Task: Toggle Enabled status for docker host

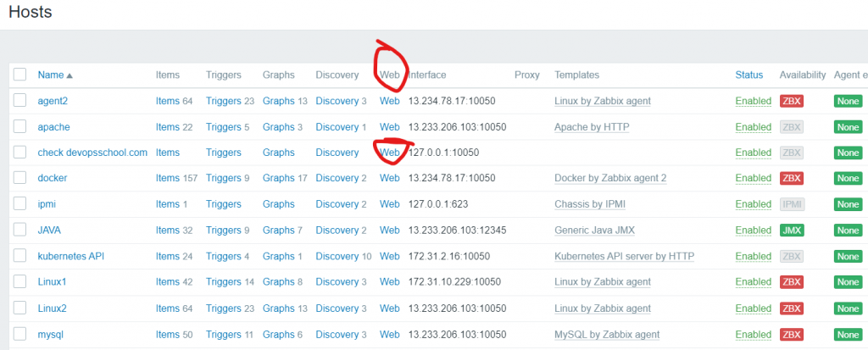Action: pyautogui.click(x=753, y=179)
